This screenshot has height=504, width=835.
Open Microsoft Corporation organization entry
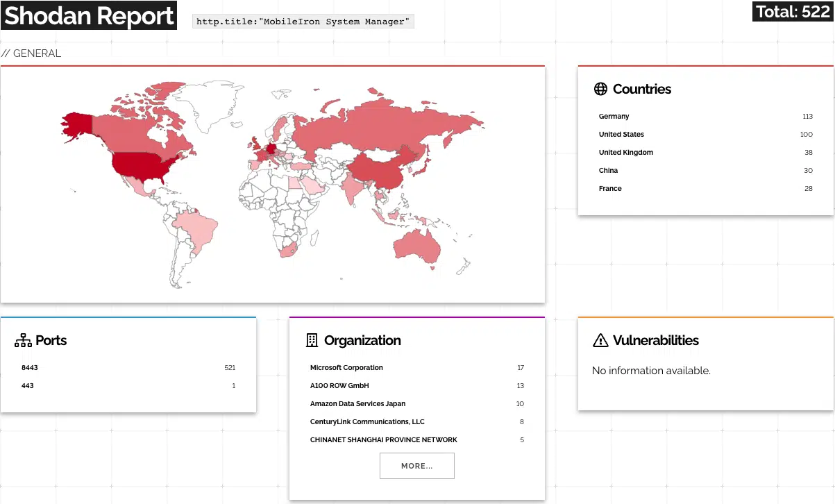pyautogui.click(x=346, y=368)
